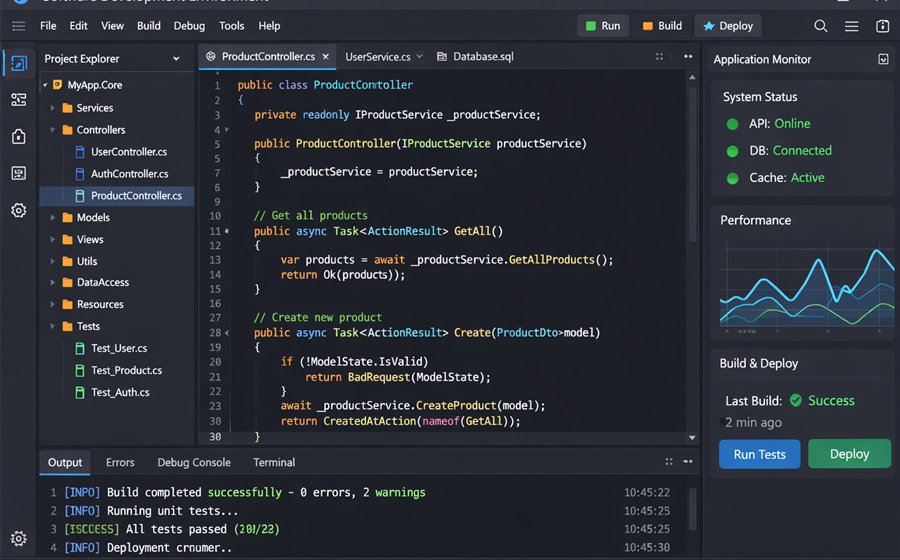
Task: Click the editor scrollbar up arrow
Action: coord(692,77)
